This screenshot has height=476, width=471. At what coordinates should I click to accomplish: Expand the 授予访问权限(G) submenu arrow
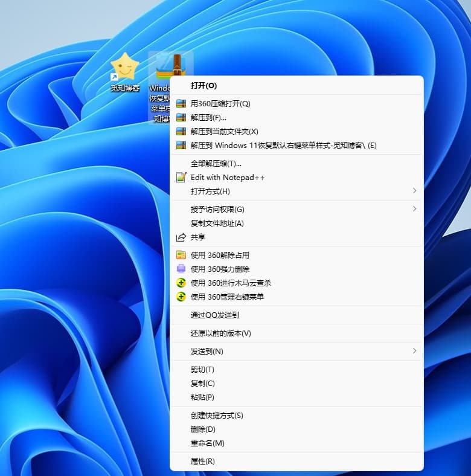(x=414, y=209)
